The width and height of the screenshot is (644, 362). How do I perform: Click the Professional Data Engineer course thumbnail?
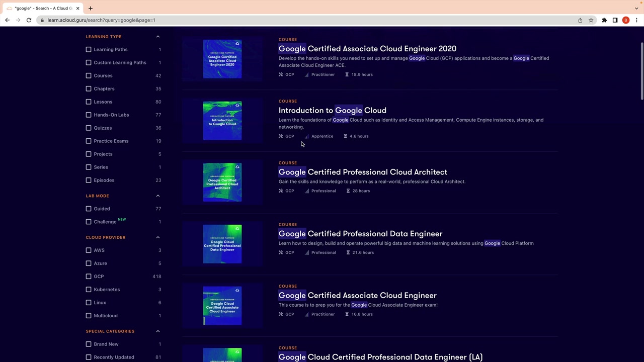[x=222, y=244]
